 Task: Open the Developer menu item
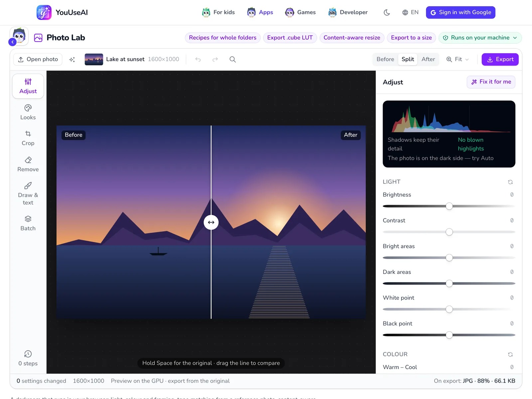(348, 12)
